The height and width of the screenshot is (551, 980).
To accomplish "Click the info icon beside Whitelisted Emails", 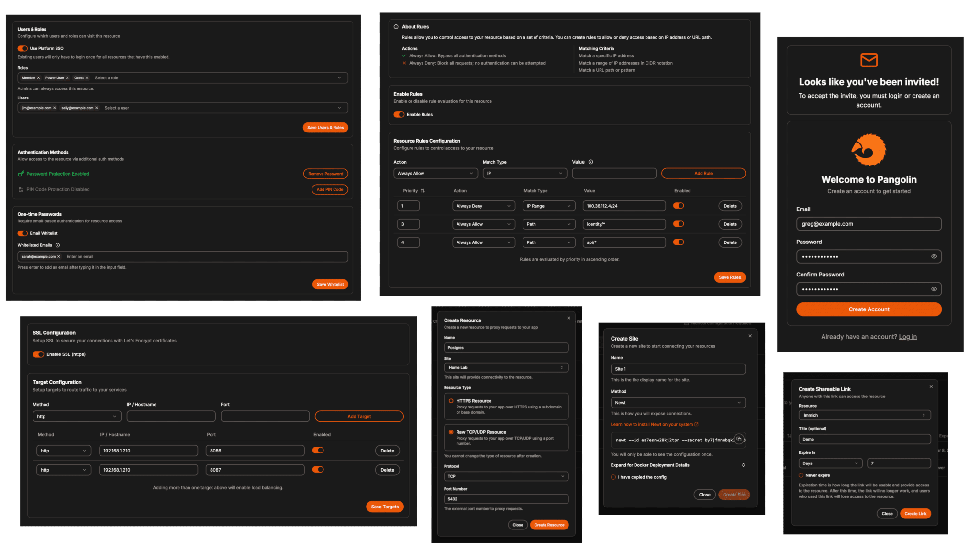I will coord(57,245).
